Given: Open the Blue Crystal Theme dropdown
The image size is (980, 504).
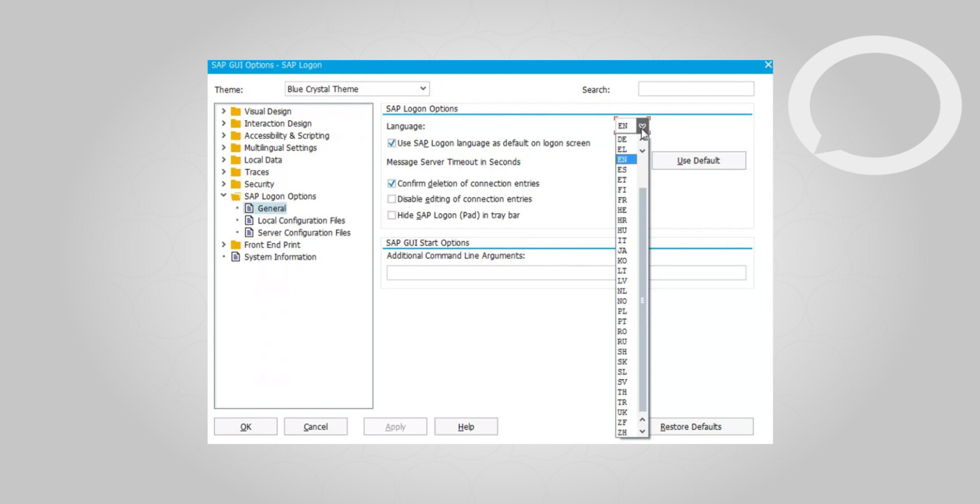Looking at the screenshot, I should click(x=357, y=89).
